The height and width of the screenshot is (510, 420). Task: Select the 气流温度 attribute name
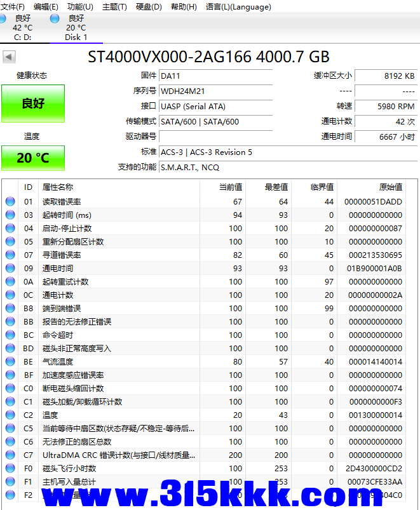(x=58, y=362)
